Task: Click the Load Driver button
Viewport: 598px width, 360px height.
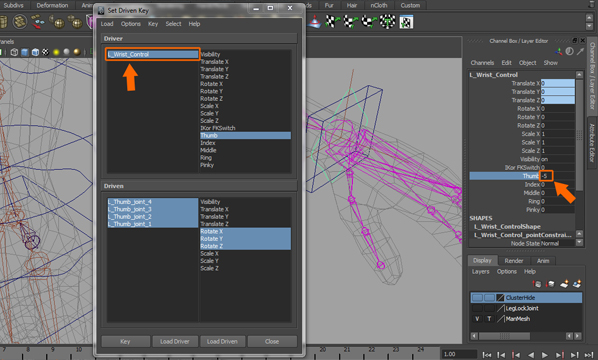Action: point(175,341)
